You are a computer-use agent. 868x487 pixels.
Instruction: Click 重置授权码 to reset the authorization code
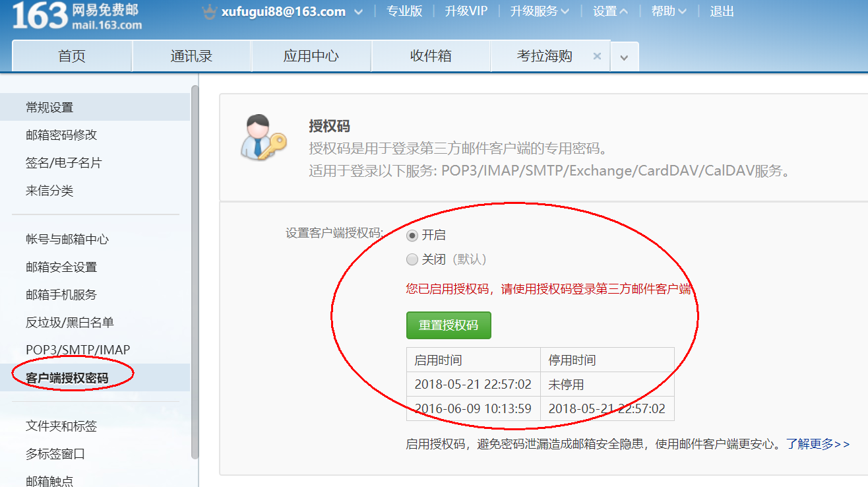pos(449,325)
